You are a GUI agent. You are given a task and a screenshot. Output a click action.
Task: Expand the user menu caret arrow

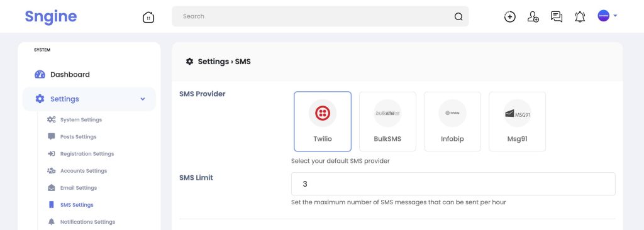tap(615, 16)
